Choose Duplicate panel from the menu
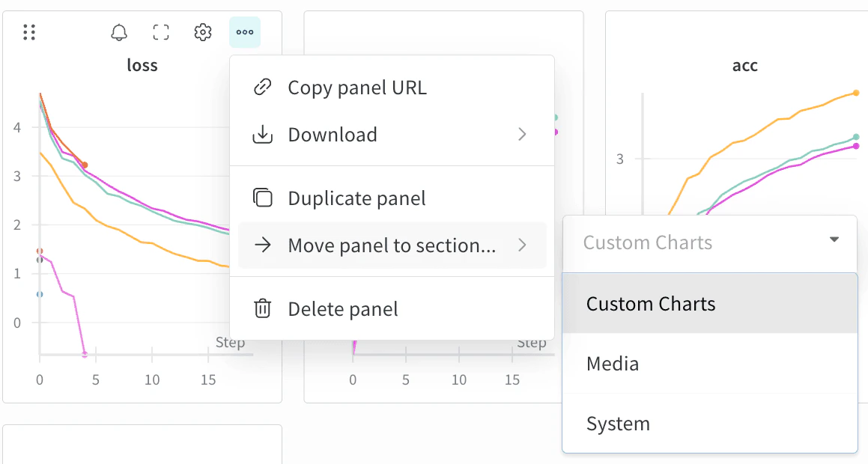The height and width of the screenshot is (464, 868). (x=356, y=198)
